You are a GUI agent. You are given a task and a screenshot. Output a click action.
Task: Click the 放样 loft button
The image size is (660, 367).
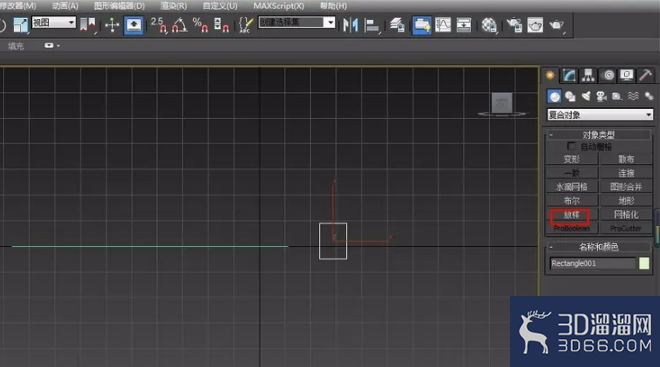pyautogui.click(x=572, y=215)
